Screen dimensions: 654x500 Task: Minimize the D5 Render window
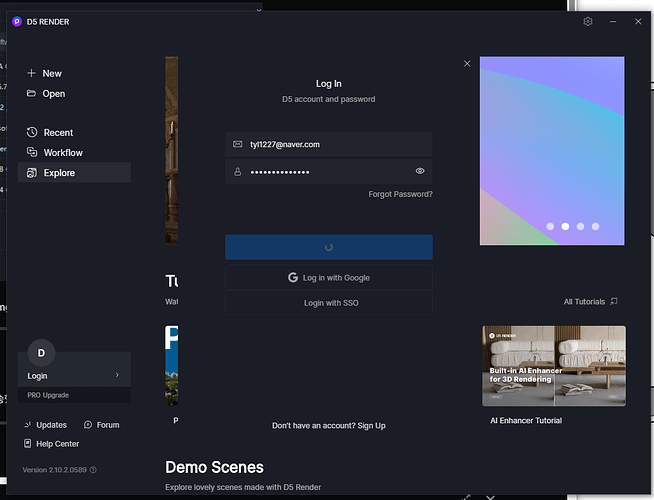tap(613, 22)
